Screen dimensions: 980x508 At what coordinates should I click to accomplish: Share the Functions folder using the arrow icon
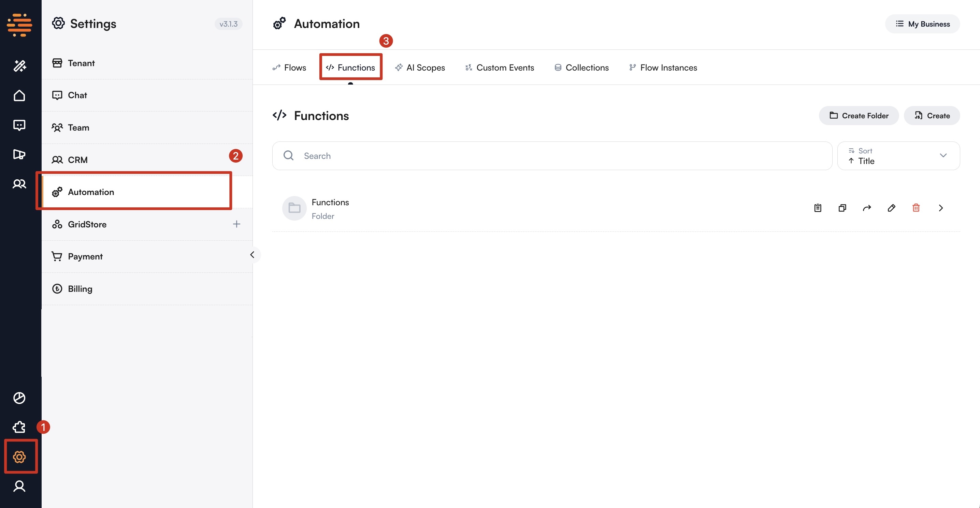click(x=867, y=208)
